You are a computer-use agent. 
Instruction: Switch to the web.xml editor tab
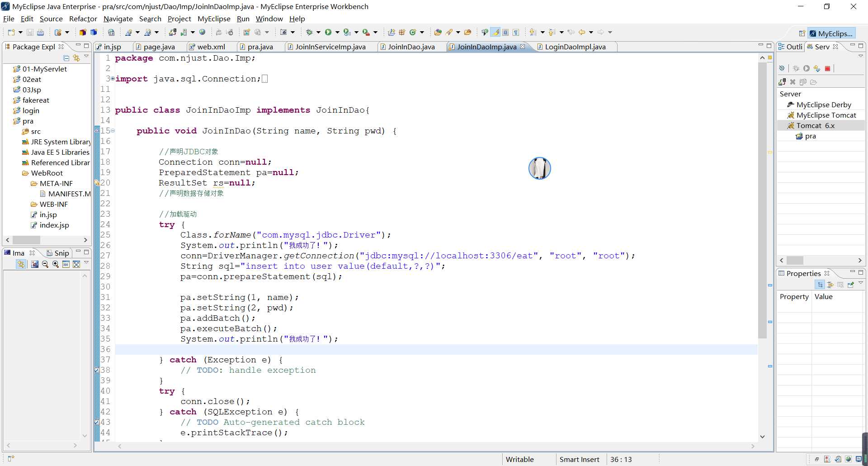tap(211, 47)
